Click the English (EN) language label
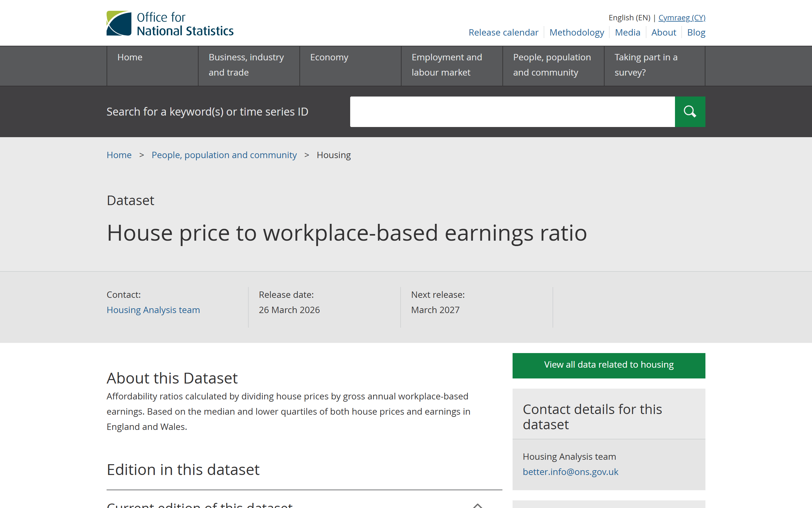The height and width of the screenshot is (508, 812). pyautogui.click(x=629, y=17)
